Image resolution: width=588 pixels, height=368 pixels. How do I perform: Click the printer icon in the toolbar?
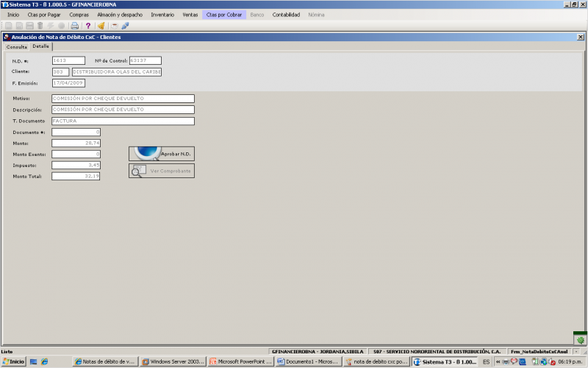coord(75,26)
